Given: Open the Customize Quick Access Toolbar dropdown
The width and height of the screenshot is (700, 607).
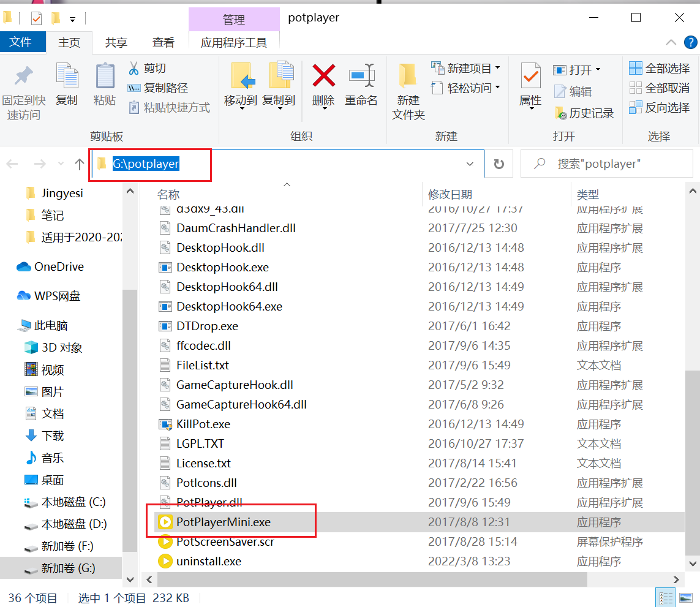Looking at the screenshot, I should click(x=72, y=19).
